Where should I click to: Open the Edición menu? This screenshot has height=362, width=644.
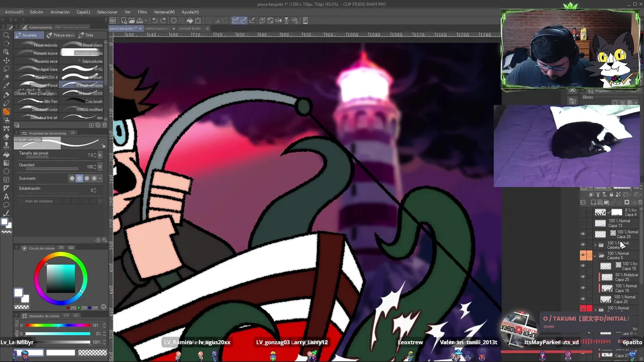[x=36, y=12]
